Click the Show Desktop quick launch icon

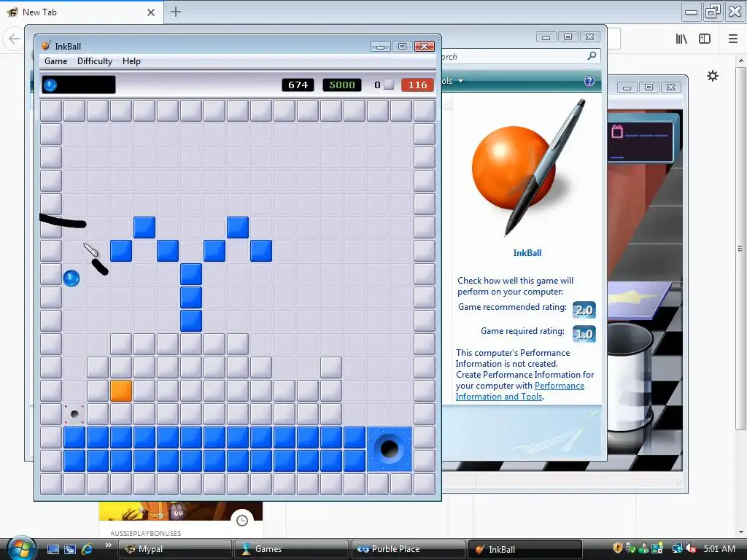pos(53,549)
